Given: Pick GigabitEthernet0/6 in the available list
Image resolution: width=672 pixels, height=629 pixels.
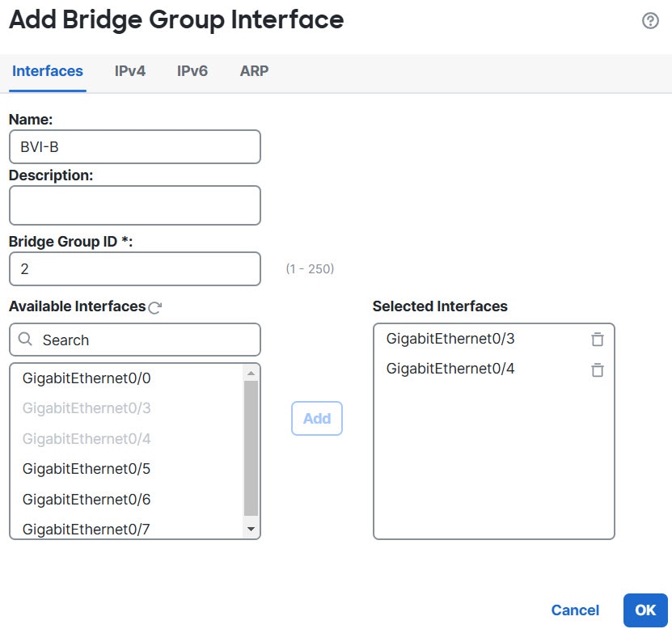Looking at the screenshot, I should pyautogui.click(x=87, y=500).
